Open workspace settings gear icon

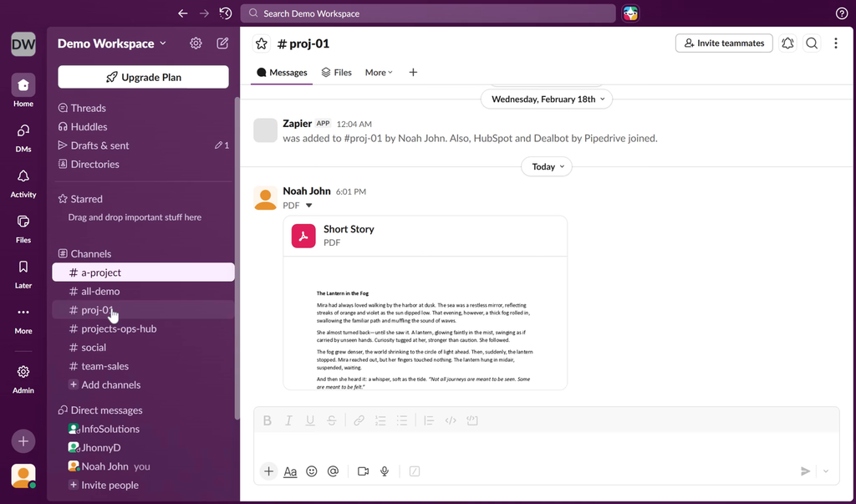click(x=196, y=43)
